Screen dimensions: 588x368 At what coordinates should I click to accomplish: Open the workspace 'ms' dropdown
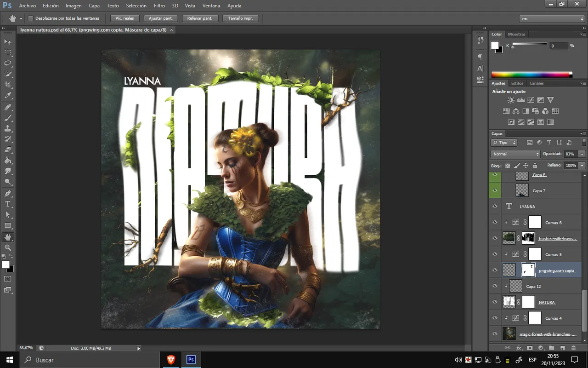[x=552, y=19]
